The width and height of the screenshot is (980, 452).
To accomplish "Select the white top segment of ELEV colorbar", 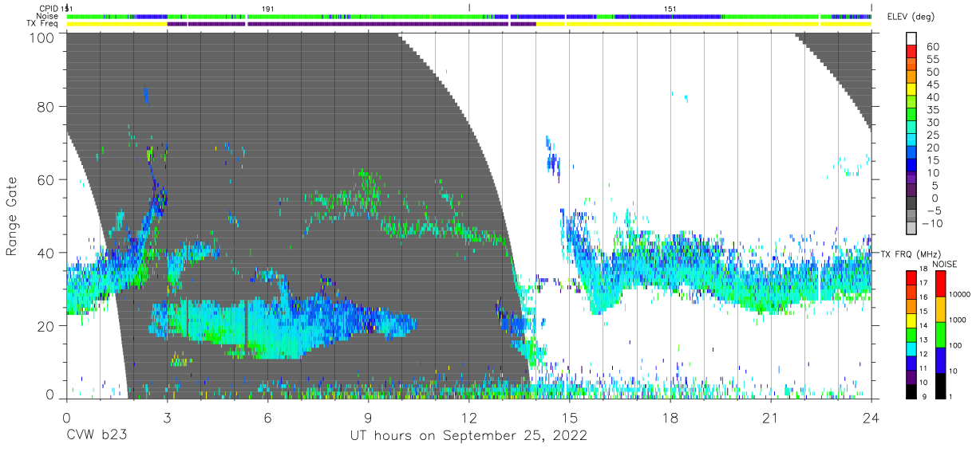I will point(911,39).
